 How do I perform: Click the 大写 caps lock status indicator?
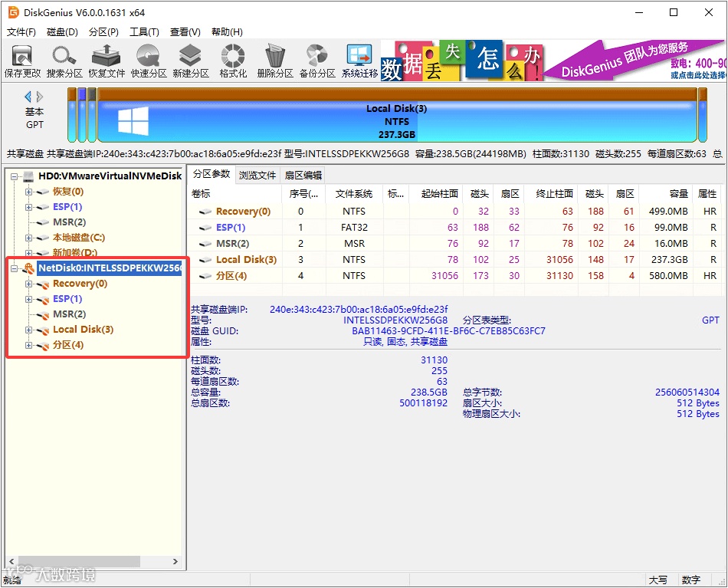[x=657, y=580]
